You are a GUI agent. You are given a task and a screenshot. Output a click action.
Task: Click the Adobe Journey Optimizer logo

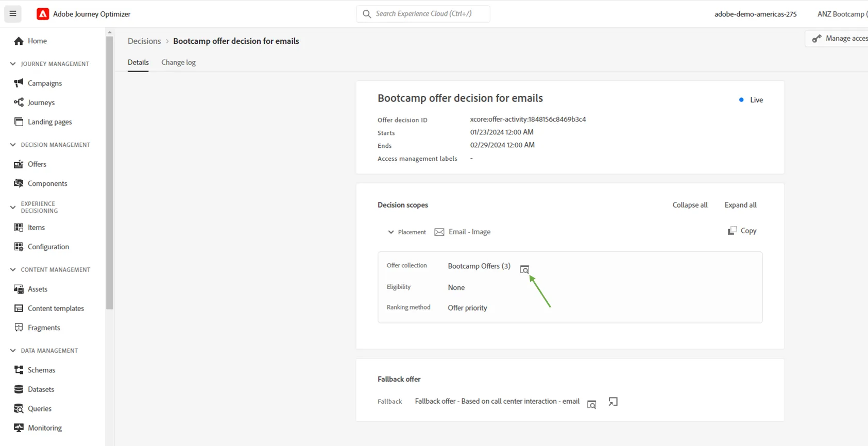(x=43, y=14)
